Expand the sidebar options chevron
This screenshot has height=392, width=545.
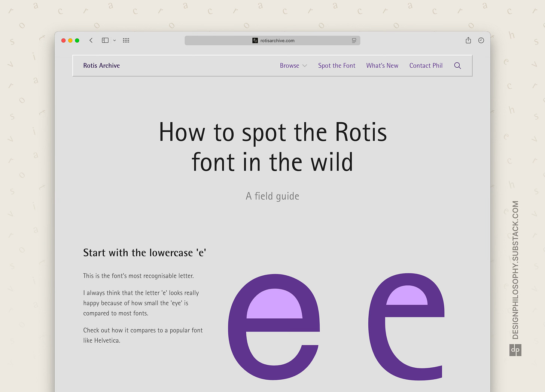[115, 40]
